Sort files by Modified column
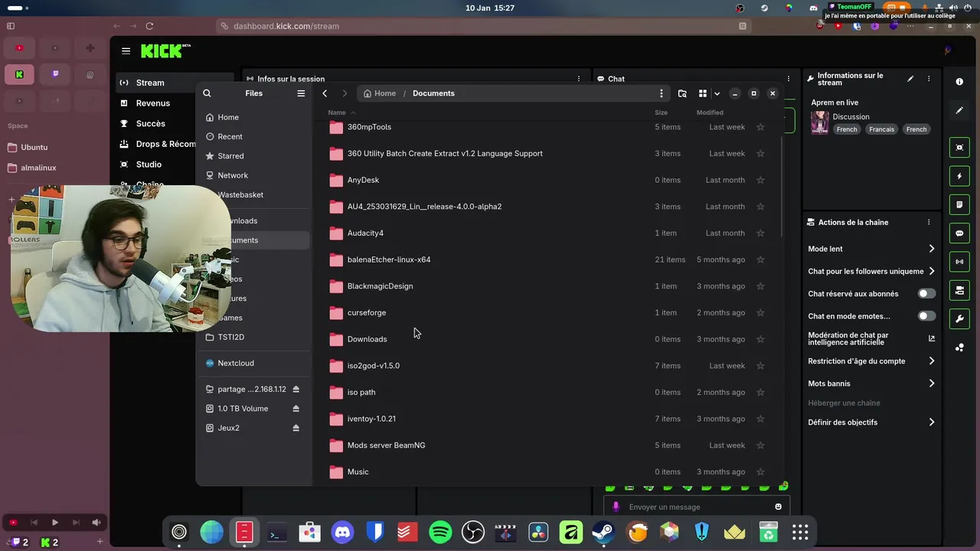The height and width of the screenshot is (551, 980). (x=710, y=112)
